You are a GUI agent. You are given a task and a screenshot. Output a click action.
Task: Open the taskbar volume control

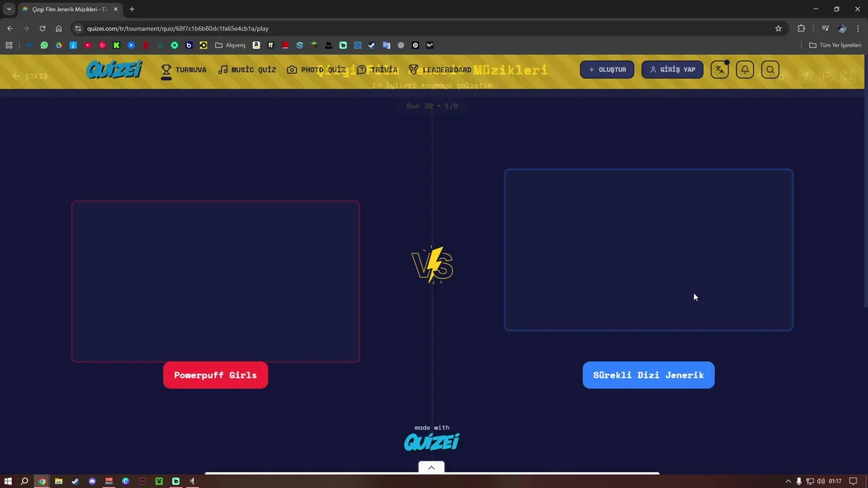[821, 481]
